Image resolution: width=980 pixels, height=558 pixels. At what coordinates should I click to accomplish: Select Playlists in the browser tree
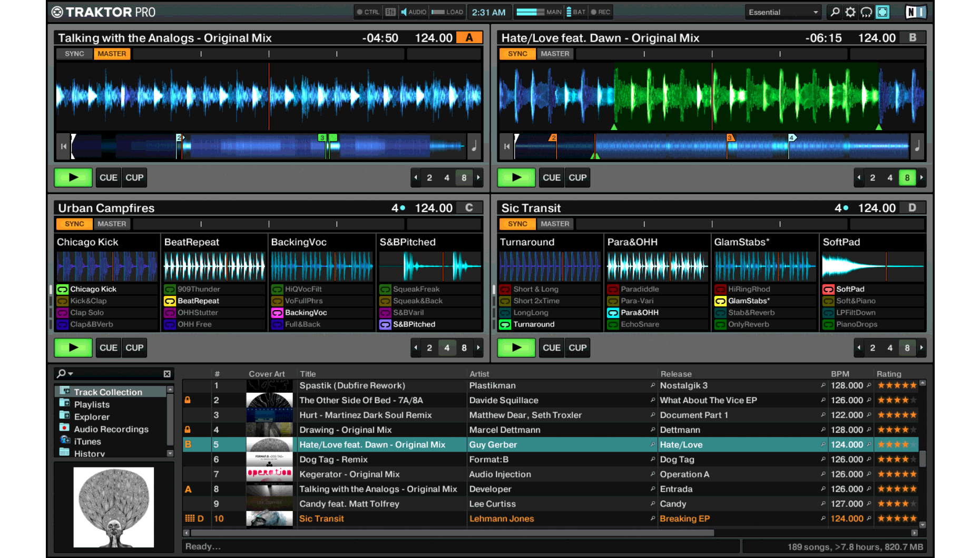[x=92, y=404]
